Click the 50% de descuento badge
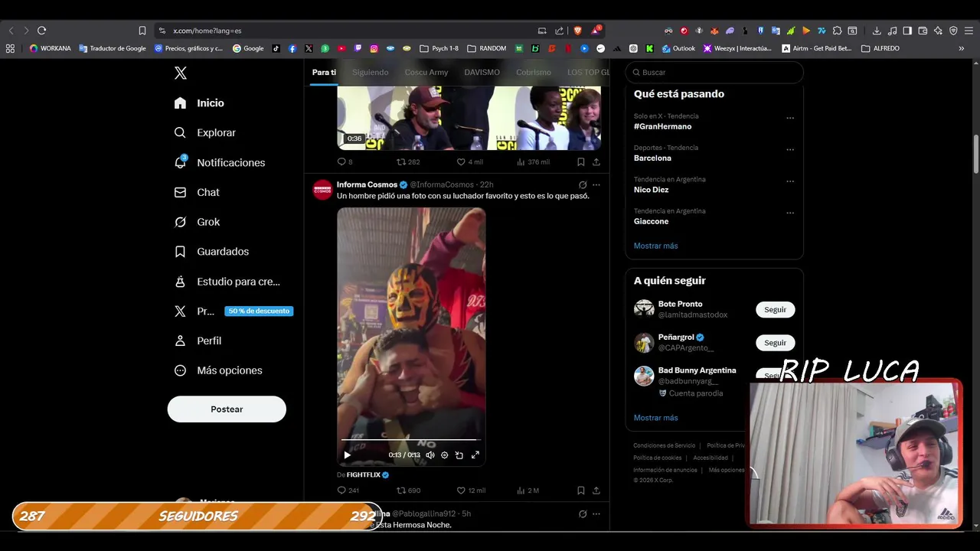The image size is (980, 551). pos(259,311)
